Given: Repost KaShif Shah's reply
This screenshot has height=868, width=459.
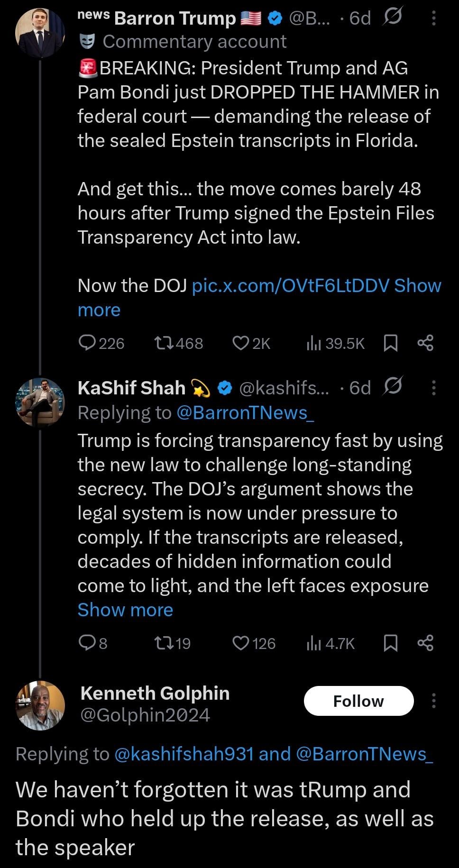Looking at the screenshot, I should point(164,643).
